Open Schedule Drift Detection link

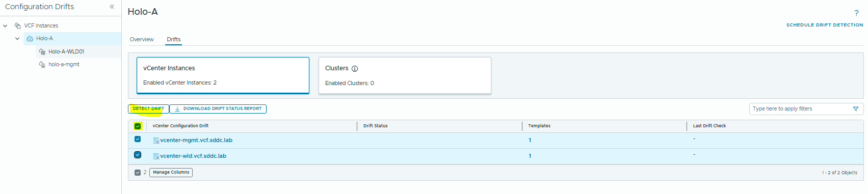(x=825, y=25)
